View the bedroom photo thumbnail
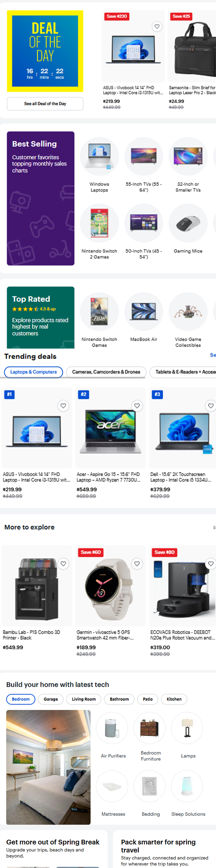The image size is (216, 868). point(48,767)
